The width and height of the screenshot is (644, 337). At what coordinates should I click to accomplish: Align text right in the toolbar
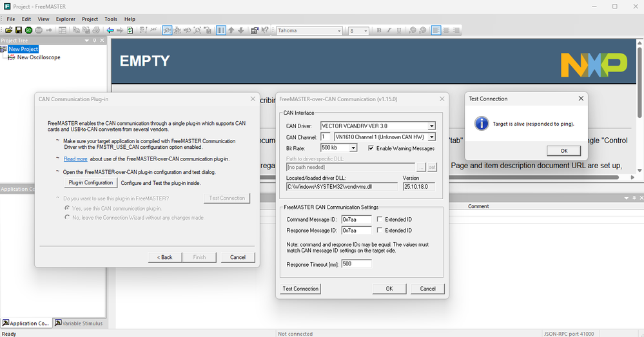pos(456,30)
